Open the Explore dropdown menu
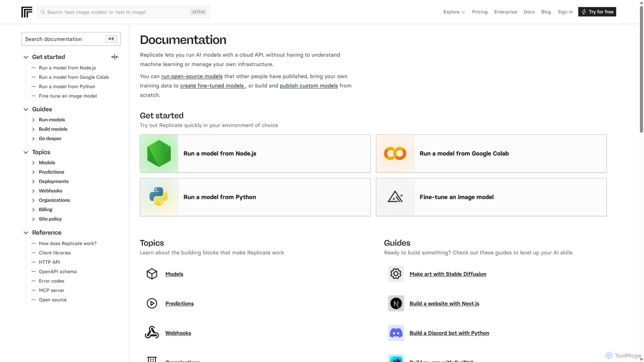 coord(454,12)
